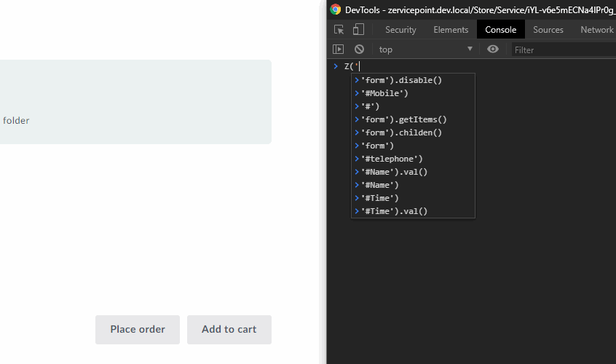Open the Network tab
616x364 pixels.
596,30
